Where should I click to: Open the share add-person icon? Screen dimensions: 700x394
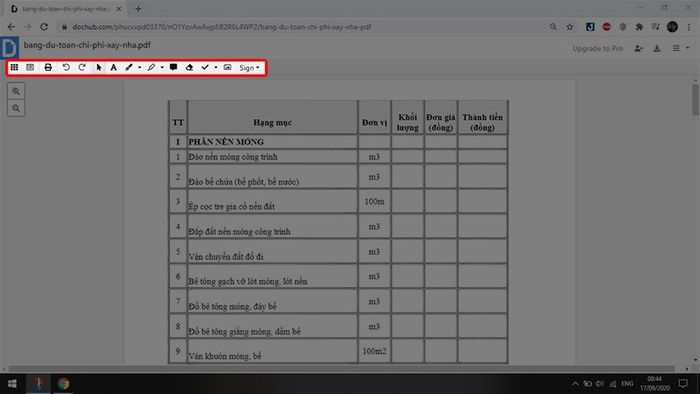coord(639,48)
